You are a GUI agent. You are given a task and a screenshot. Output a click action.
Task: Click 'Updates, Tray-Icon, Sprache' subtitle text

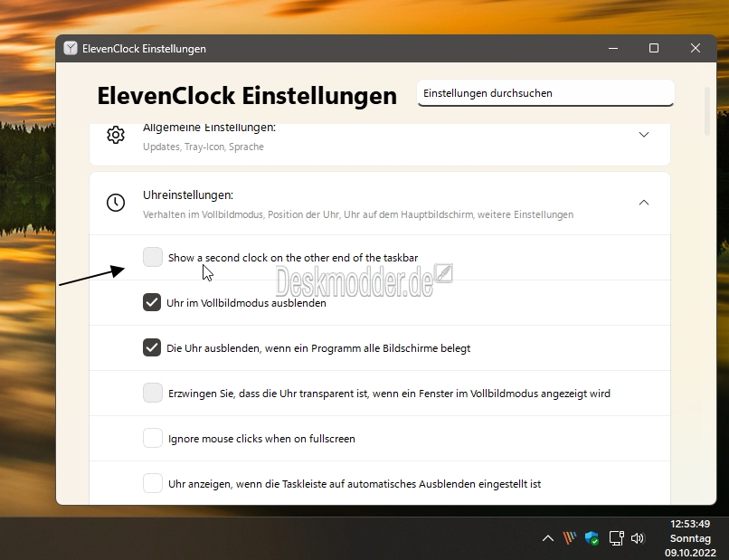coord(204,147)
